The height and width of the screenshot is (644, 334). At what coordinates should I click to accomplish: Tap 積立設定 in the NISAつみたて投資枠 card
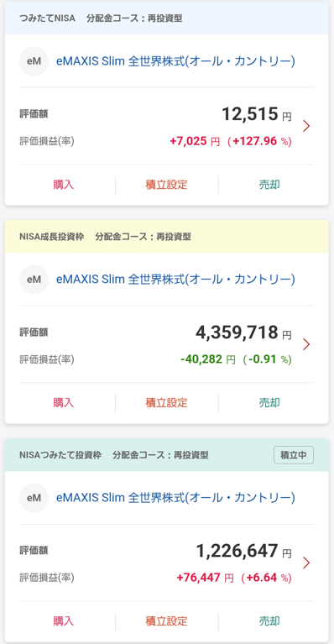pyautogui.click(x=167, y=621)
